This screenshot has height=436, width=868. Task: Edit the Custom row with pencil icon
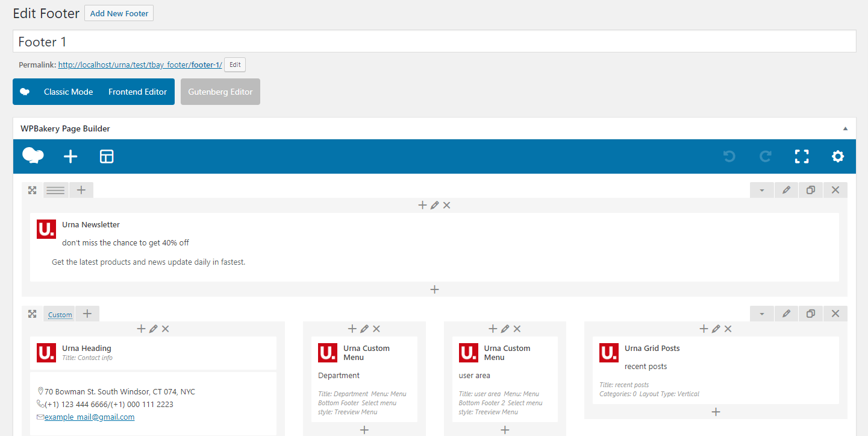(786, 314)
